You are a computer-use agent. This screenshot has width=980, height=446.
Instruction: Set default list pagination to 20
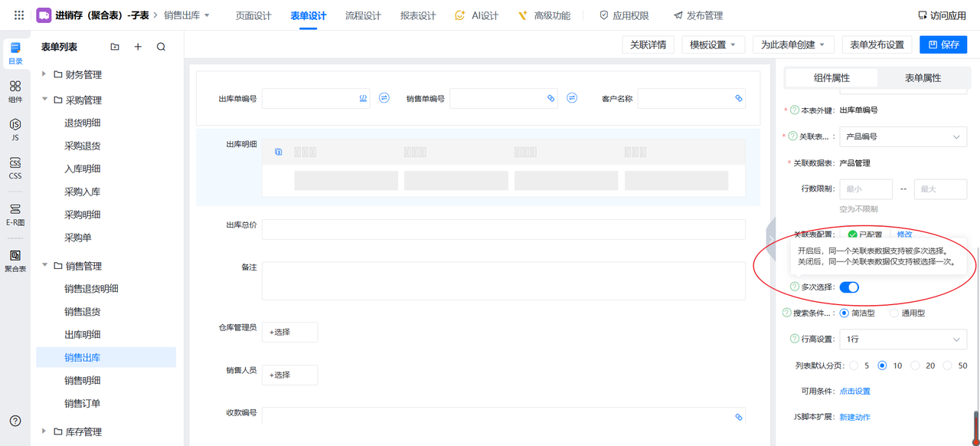click(x=916, y=366)
